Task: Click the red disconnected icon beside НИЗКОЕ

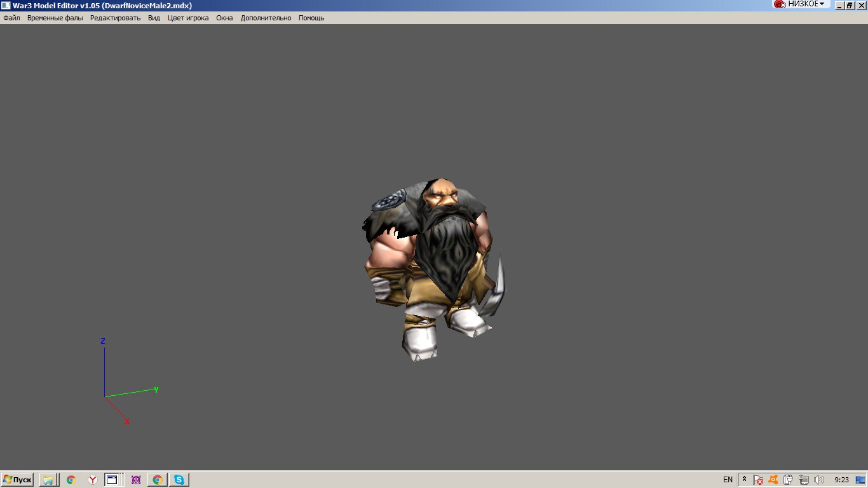Action: 780,4
